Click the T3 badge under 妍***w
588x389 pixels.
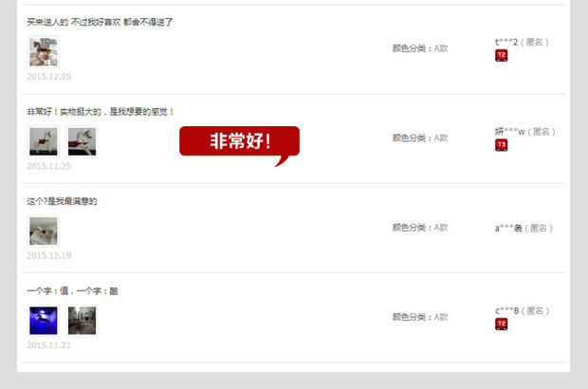(x=502, y=145)
